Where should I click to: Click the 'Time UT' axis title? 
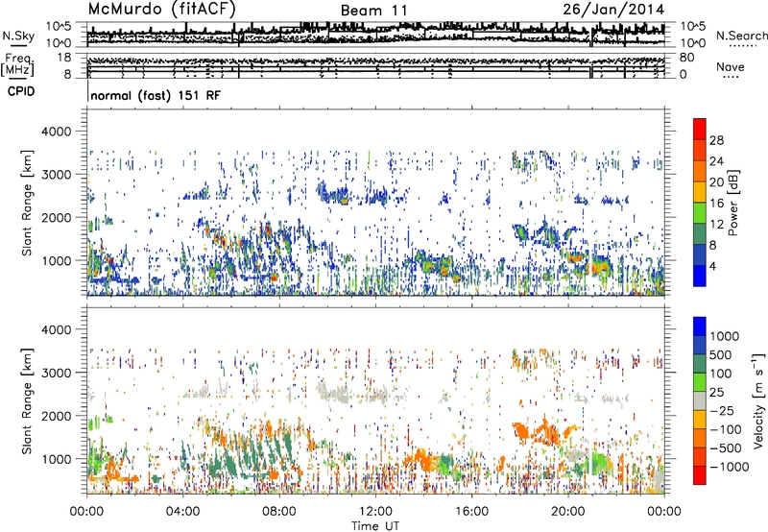coord(375,526)
